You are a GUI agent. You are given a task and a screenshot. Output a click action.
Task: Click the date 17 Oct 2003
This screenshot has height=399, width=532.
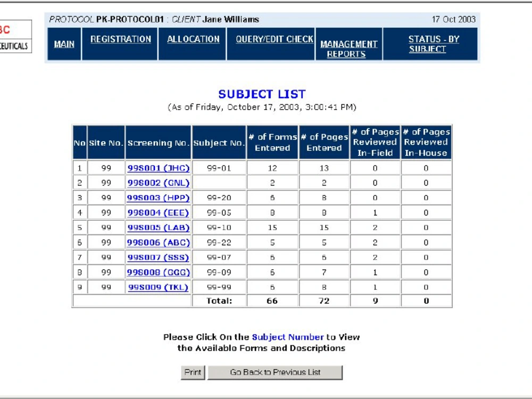click(x=454, y=20)
